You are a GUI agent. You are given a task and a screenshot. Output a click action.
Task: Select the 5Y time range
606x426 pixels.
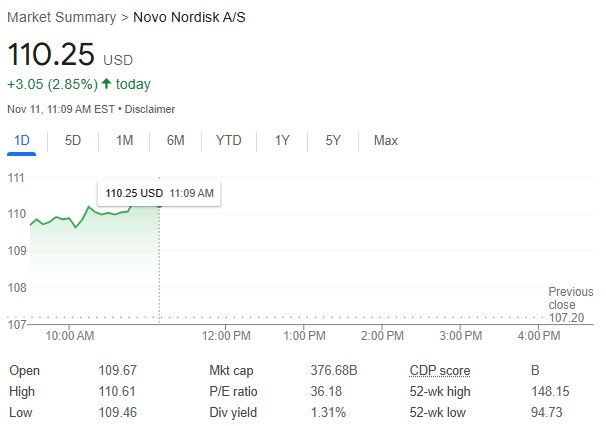coord(333,140)
